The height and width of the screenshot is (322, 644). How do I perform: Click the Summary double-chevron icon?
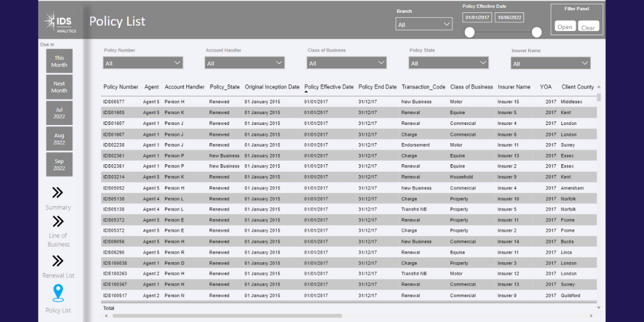click(57, 192)
